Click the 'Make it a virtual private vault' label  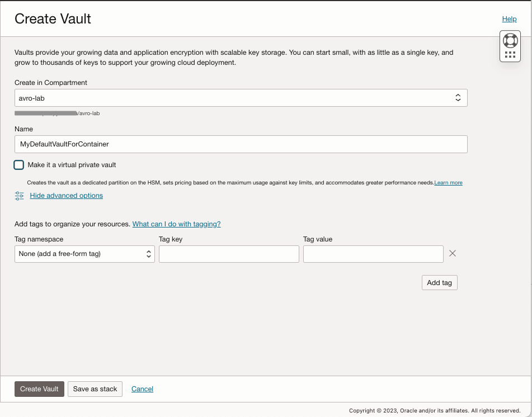(72, 165)
